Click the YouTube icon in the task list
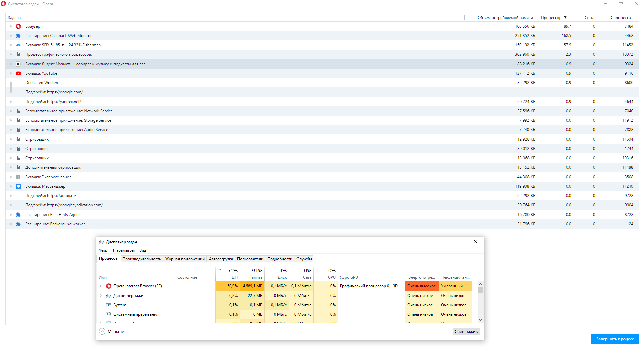The width and height of the screenshot is (644, 349). click(x=18, y=73)
